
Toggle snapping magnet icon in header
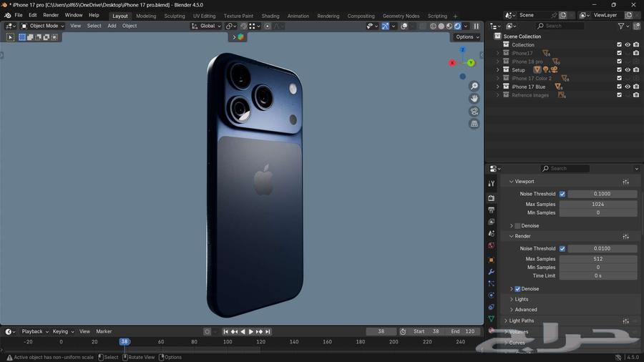point(243,26)
